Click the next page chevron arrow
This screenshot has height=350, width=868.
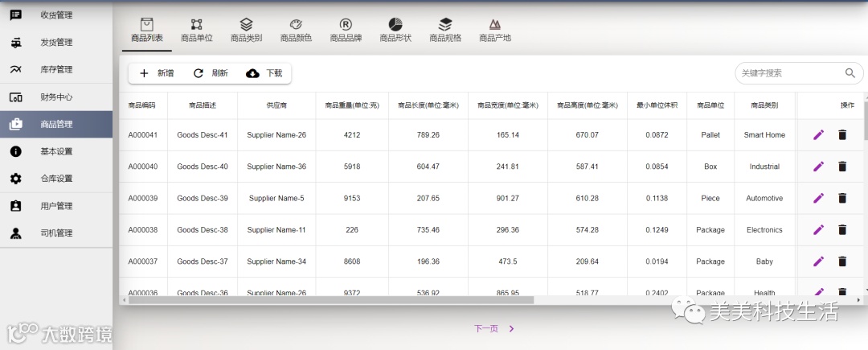tap(511, 328)
